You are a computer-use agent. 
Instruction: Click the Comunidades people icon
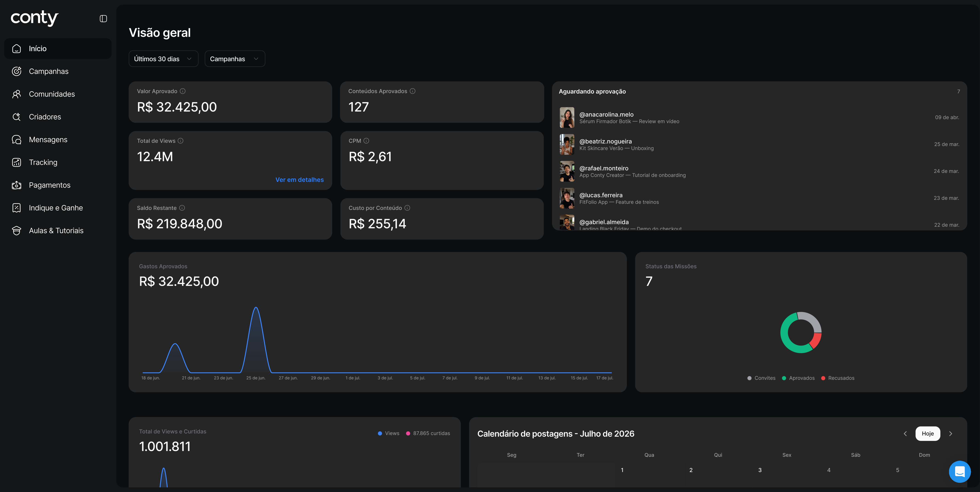[16, 94]
